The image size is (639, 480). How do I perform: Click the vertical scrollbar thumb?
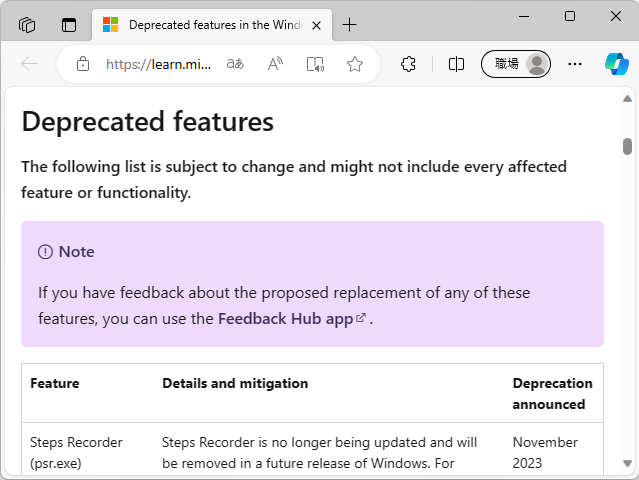pos(628,146)
